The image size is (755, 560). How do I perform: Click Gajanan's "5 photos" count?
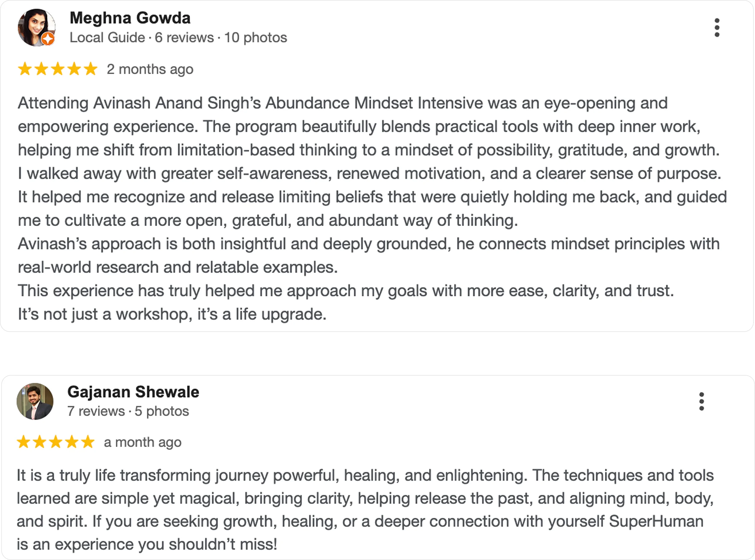tap(162, 411)
